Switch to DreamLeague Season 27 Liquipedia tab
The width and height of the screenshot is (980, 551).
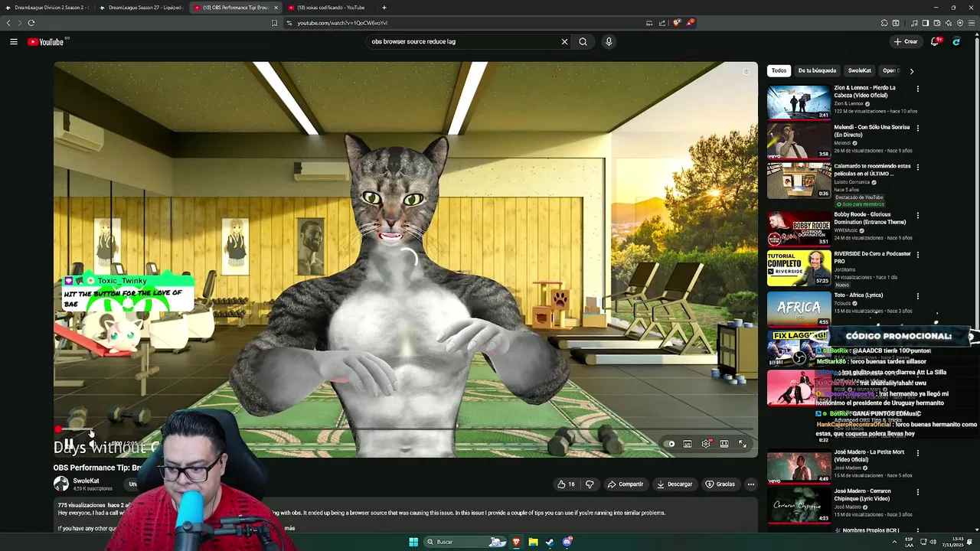[142, 8]
